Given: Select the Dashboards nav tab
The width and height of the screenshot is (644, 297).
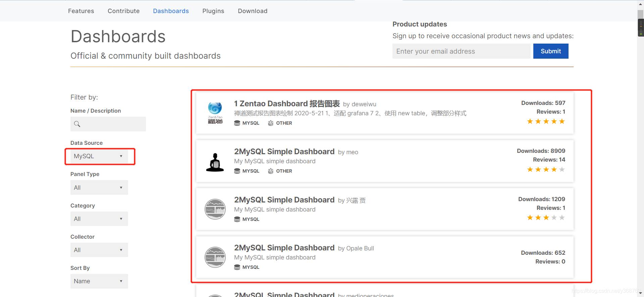Looking at the screenshot, I should pyautogui.click(x=171, y=11).
